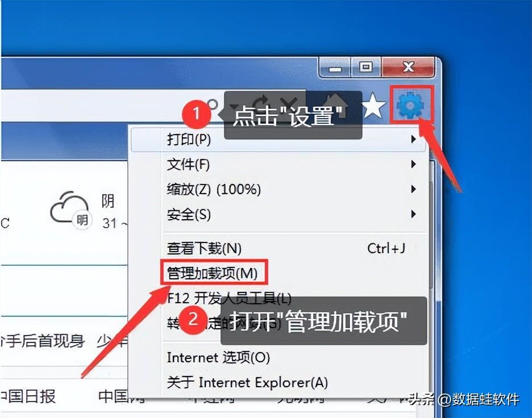The height and width of the screenshot is (418, 532).
Task: Expand the 打印(P) submenu arrow
Action: pyautogui.click(x=413, y=139)
